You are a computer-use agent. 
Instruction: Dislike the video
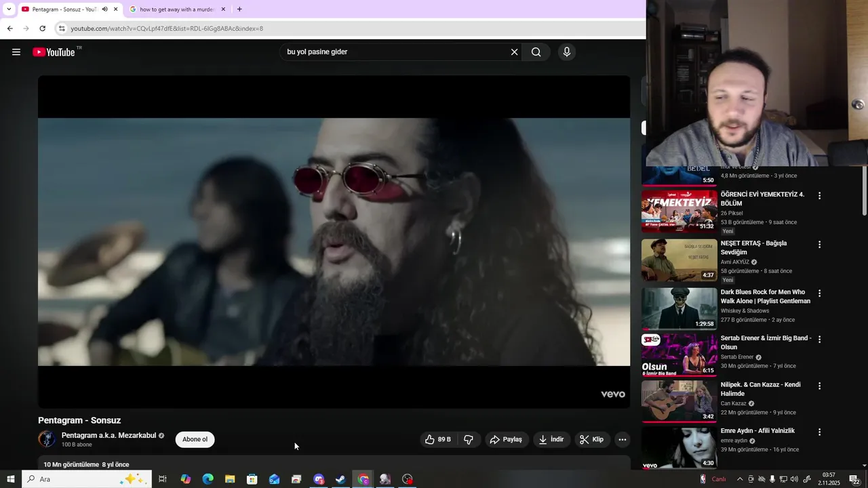(x=469, y=440)
